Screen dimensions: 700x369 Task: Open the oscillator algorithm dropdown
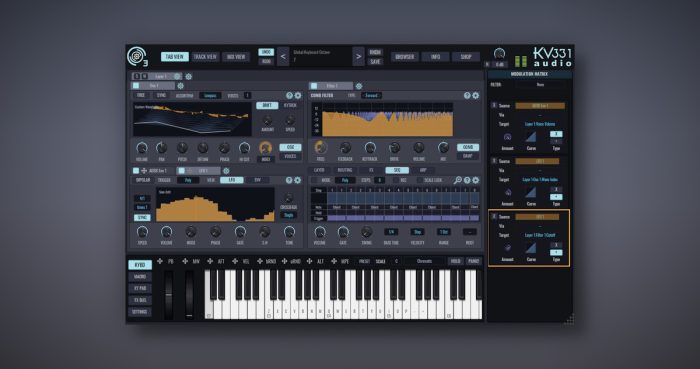210,96
